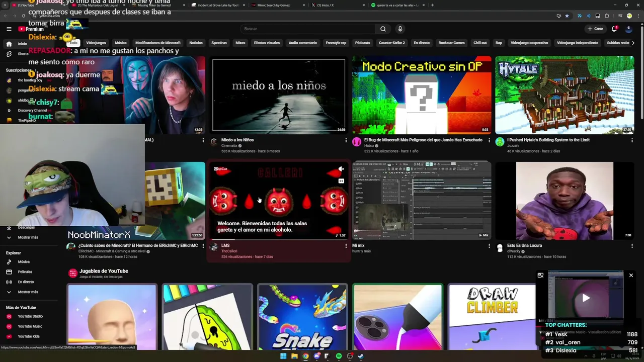
Task: Open Modo Creativo sin OP video thumbnail
Action: point(422,95)
